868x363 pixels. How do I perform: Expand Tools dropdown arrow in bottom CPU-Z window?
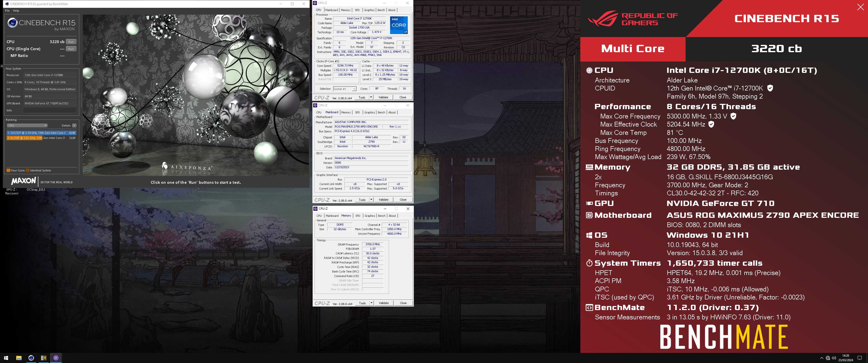tap(372, 303)
